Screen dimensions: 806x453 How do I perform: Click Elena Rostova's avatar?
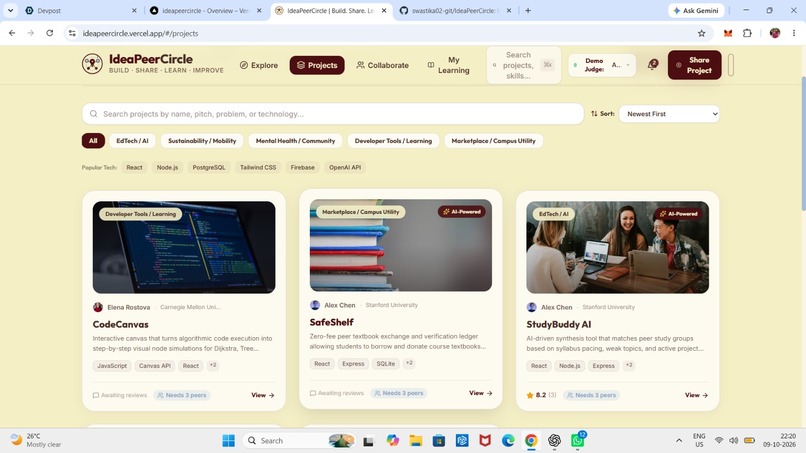coord(98,307)
